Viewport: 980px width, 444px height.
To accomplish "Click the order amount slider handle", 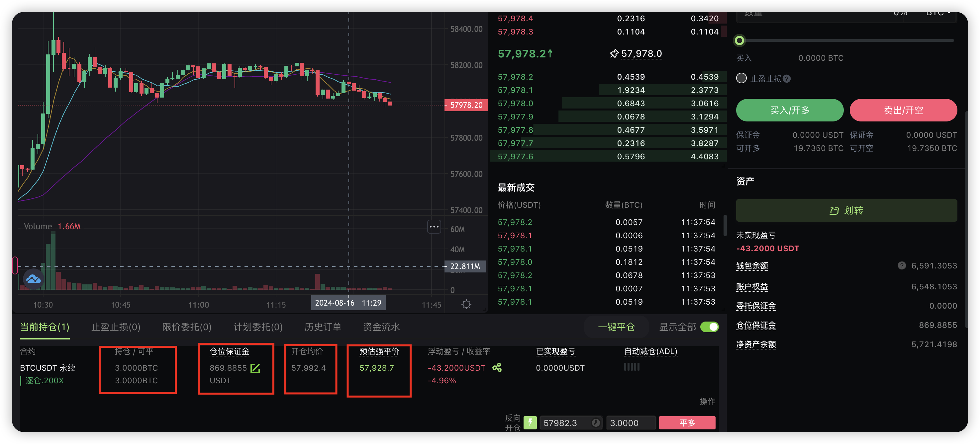I will pos(739,40).
